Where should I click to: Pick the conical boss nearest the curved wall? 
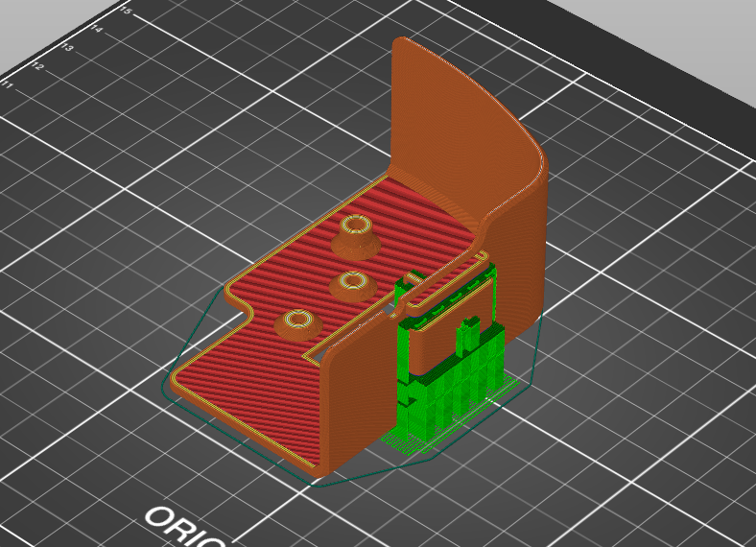click(356, 237)
